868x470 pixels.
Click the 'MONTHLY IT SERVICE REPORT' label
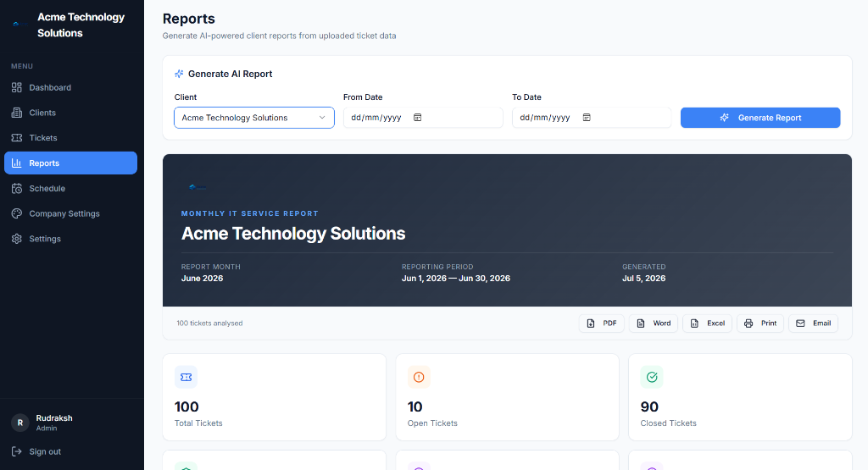coord(250,213)
